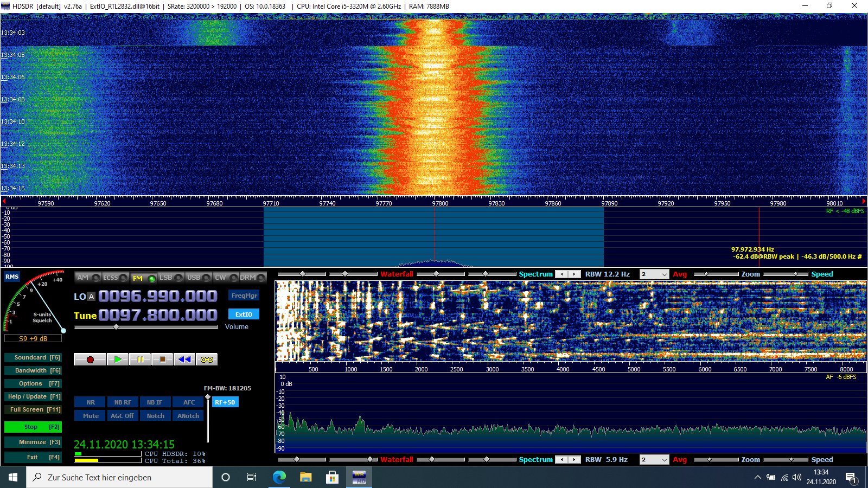
Task: Increase upper RBW with right arrow
Action: point(575,274)
